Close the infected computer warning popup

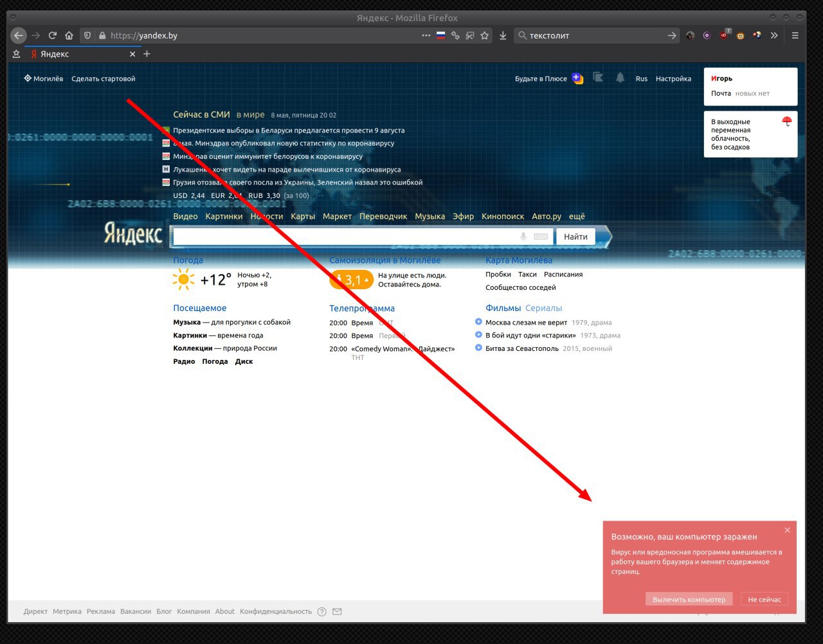coord(787,530)
